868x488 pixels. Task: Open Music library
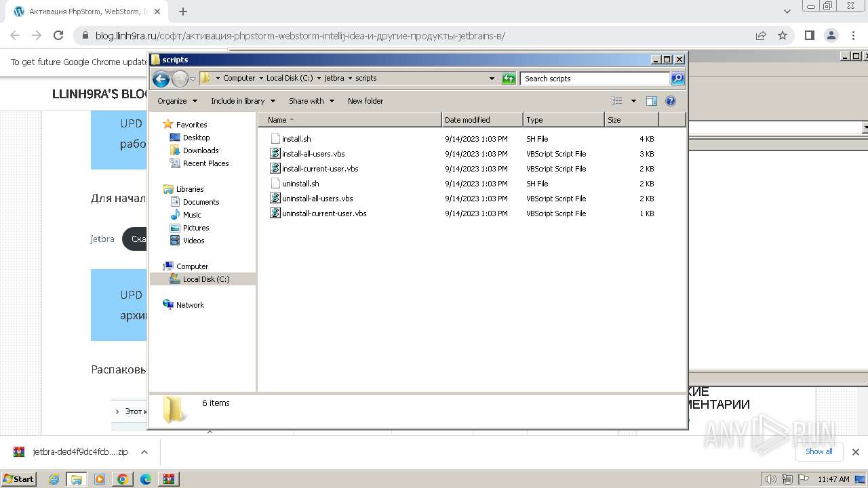point(192,215)
